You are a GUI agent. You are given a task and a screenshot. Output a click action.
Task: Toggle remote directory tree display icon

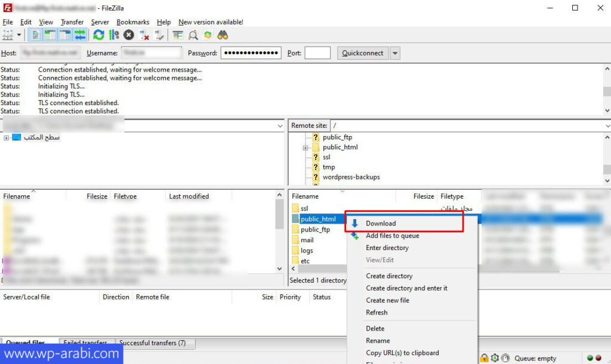pos(64,35)
